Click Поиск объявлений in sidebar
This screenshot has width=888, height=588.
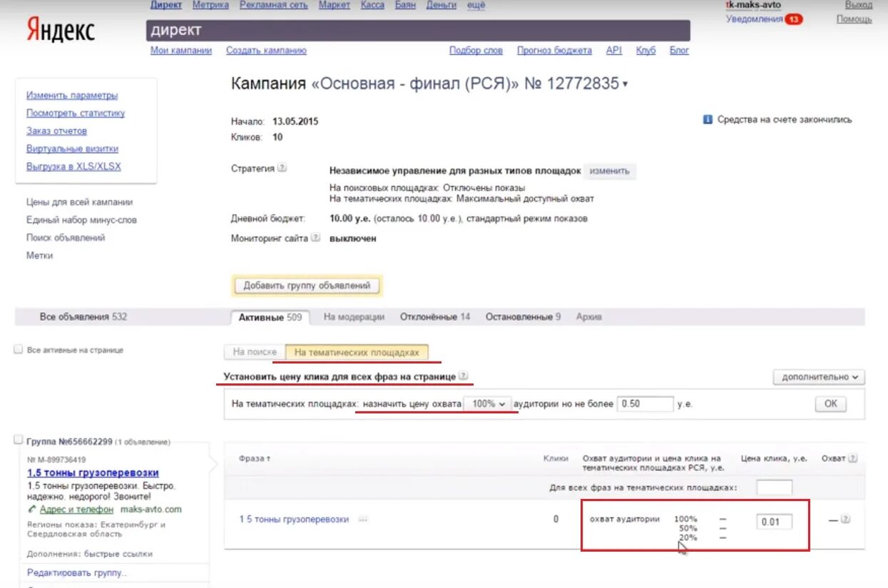click(x=66, y=238)
